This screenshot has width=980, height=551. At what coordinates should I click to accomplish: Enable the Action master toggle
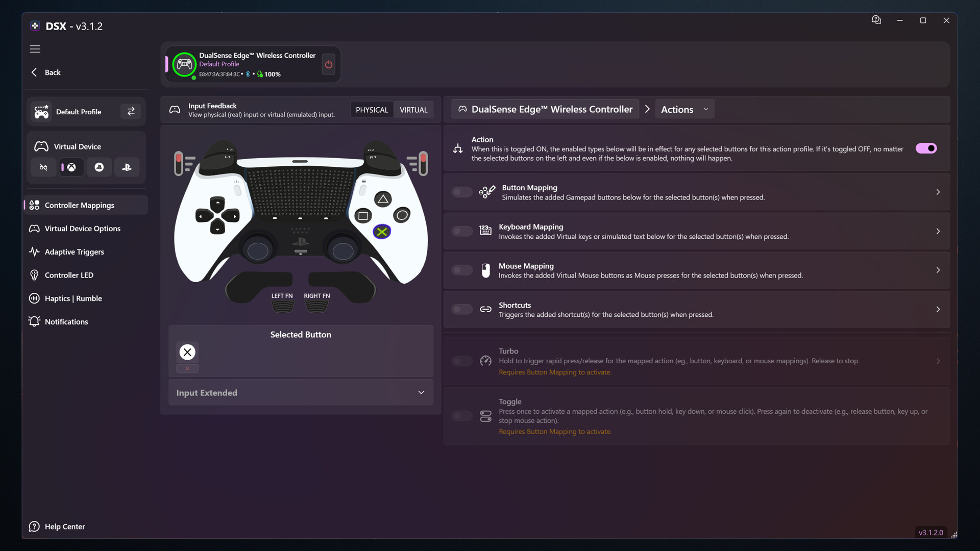point(925,148)
